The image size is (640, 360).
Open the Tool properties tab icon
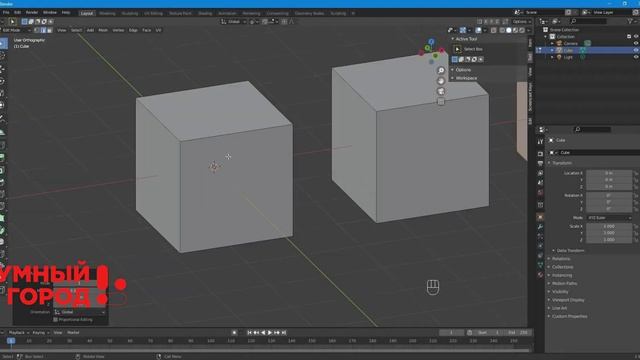[x=540, y=142]
